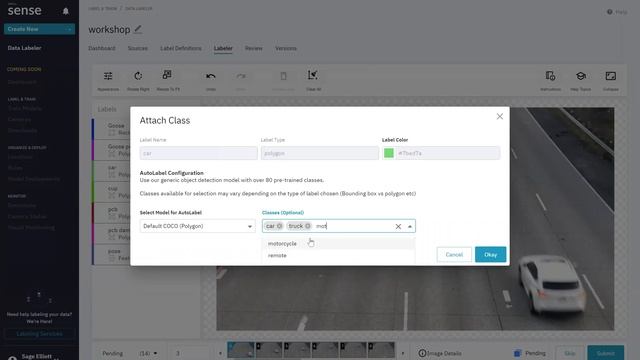
Task: Click the Help icon at top right
Action: click(609, 12)
